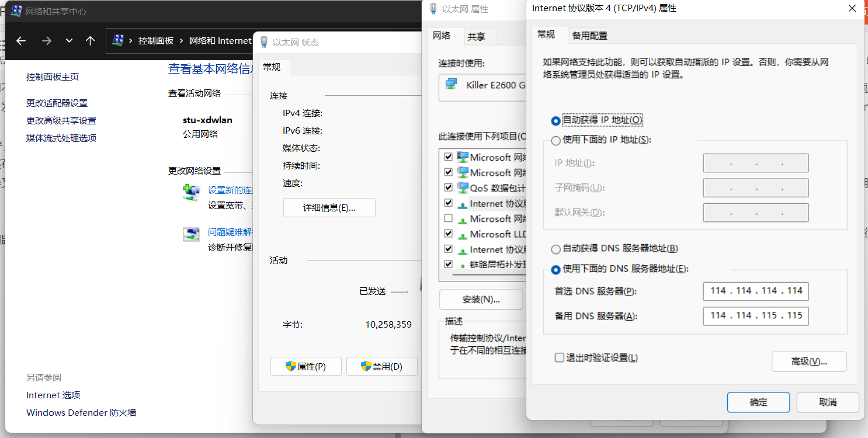Select the Microsoft LLD list row text

(x=498, y=234)
